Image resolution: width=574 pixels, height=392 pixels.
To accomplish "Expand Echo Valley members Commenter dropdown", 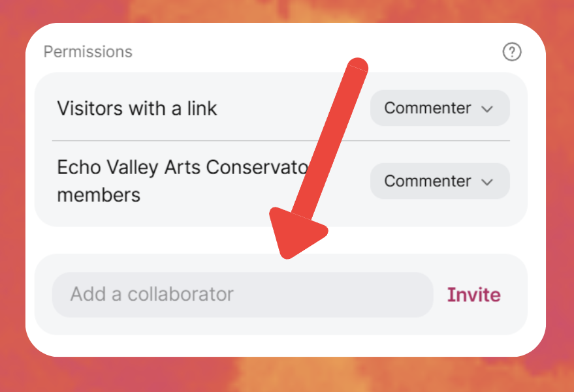I will 439,181.
